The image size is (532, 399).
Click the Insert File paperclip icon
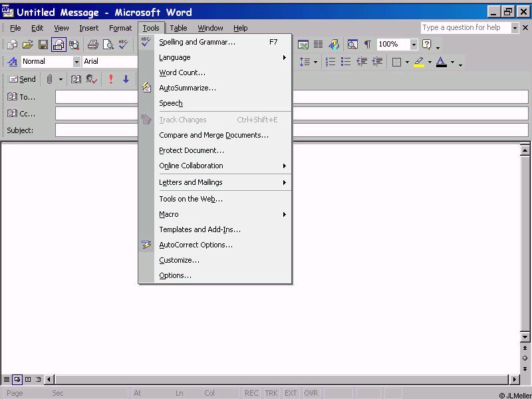click(49, 79)
